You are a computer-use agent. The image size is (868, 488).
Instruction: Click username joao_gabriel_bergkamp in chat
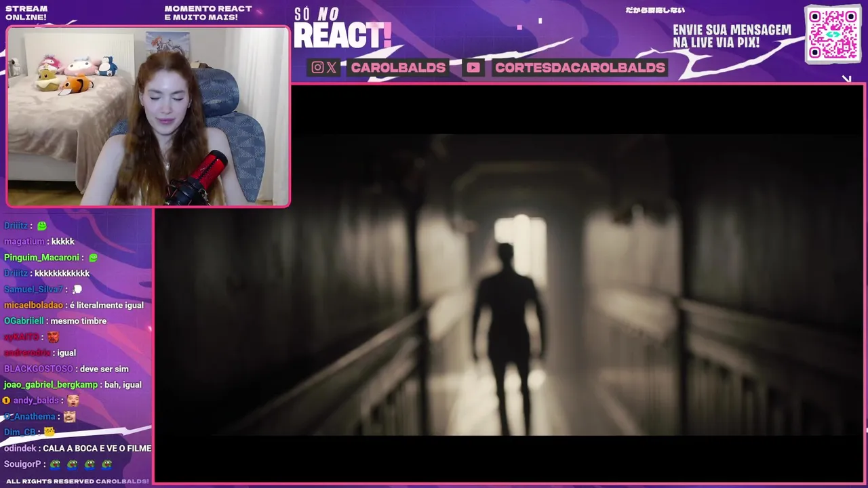pos(51,384)
